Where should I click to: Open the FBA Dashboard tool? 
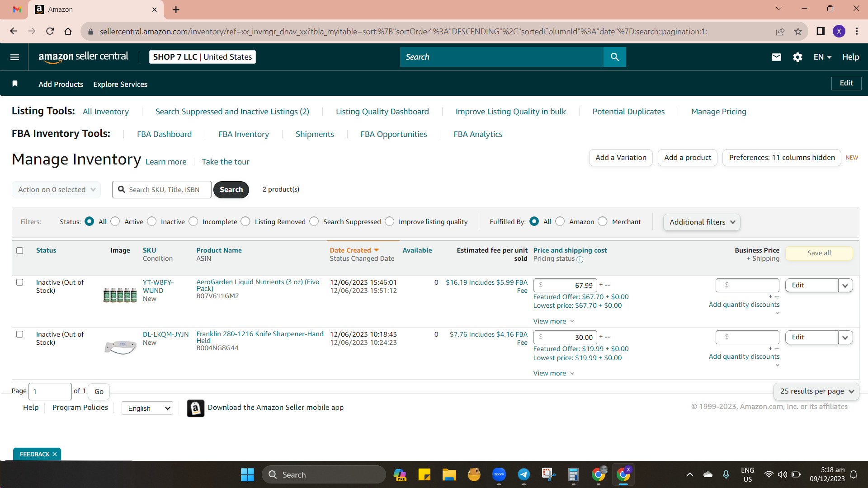click(165, 134)
